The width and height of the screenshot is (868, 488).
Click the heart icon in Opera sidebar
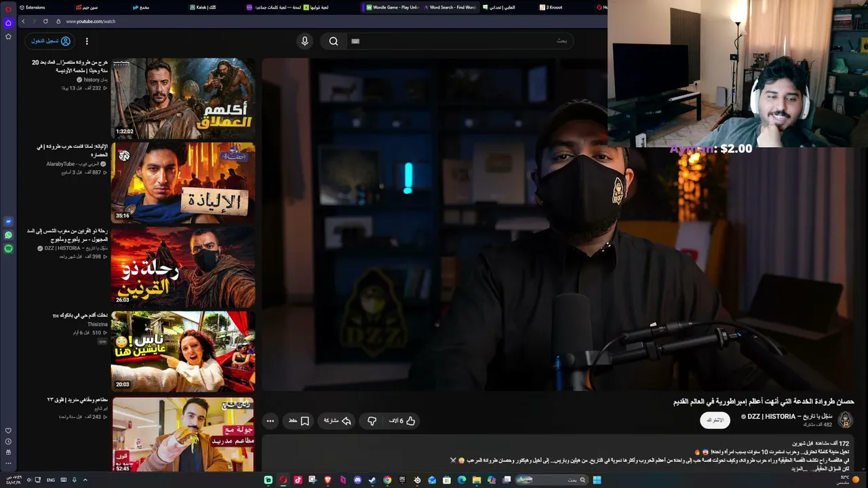point(8,430)
